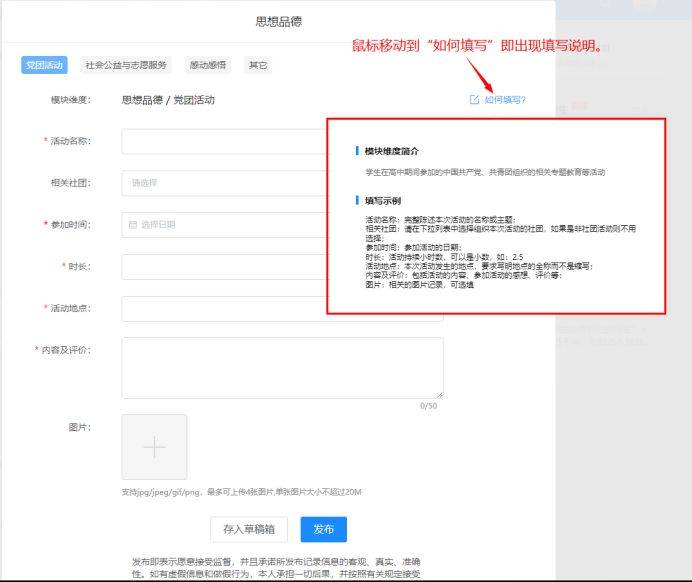
Task: Click the 填写示例 heading
Action: 383,201
